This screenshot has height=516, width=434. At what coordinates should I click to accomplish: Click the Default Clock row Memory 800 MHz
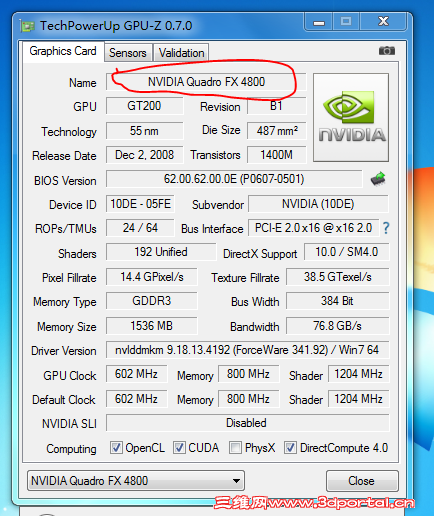(x=248, y=399)
